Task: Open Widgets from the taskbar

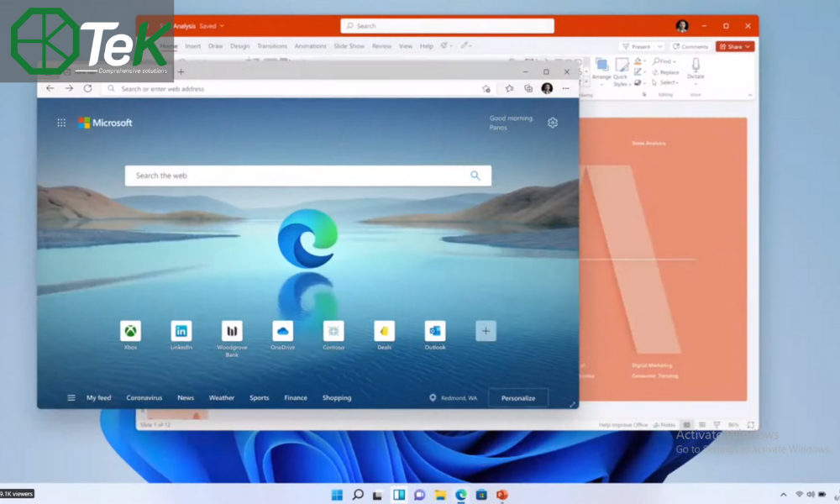Action: pyautogui.click(x=399, y=495)
